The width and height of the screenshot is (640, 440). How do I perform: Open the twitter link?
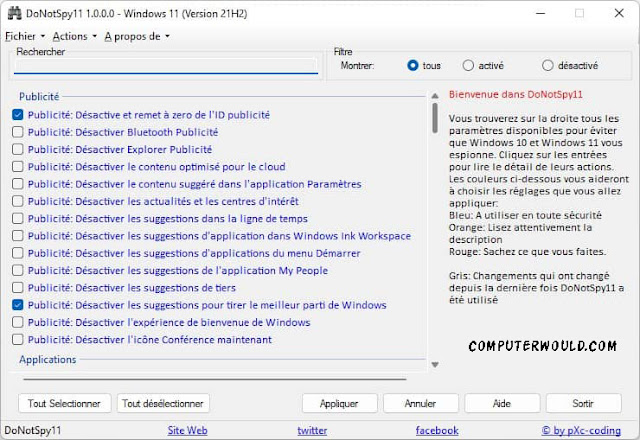click(x=312, y=430)
